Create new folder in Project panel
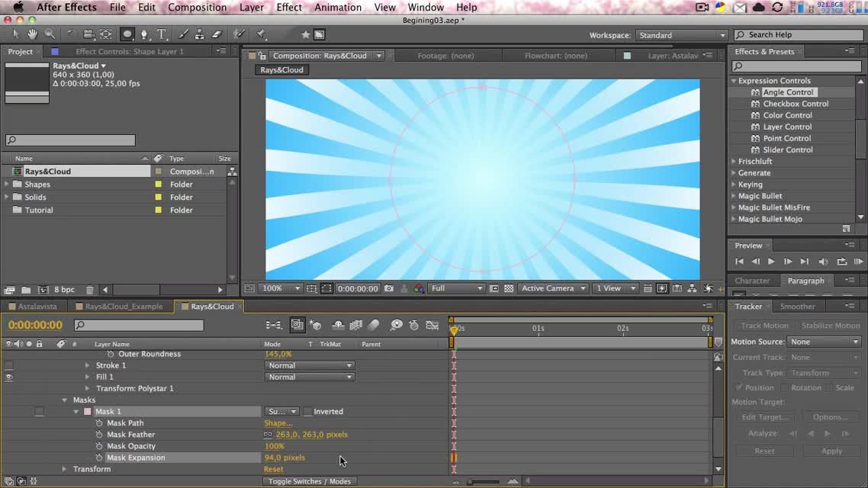The image size is (868, 488). tap(26, 290)
